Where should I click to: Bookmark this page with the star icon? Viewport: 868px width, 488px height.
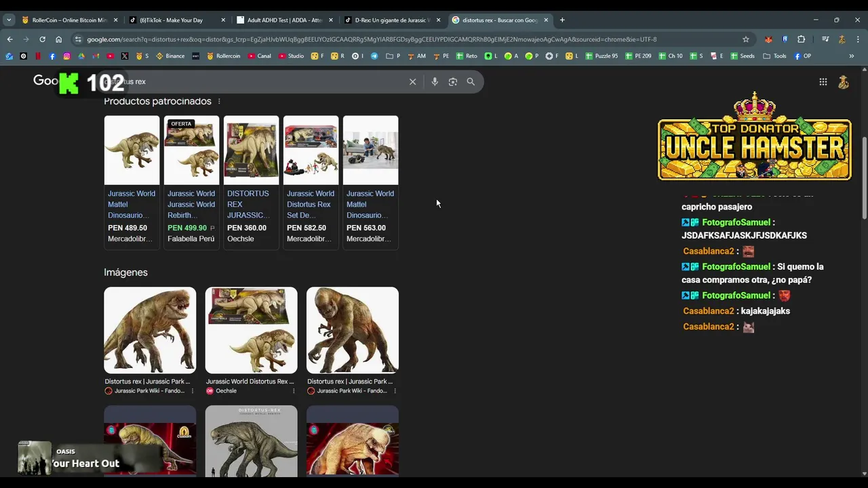746,39
